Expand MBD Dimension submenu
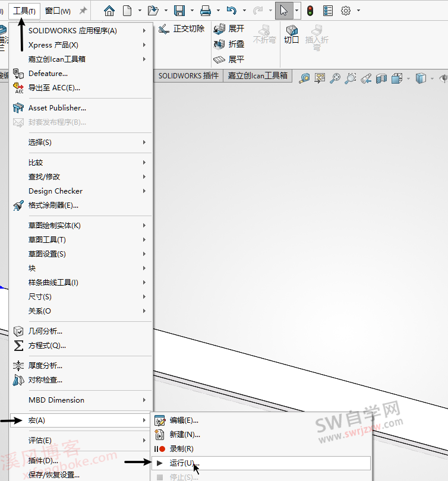 click(x=81, y=400)
